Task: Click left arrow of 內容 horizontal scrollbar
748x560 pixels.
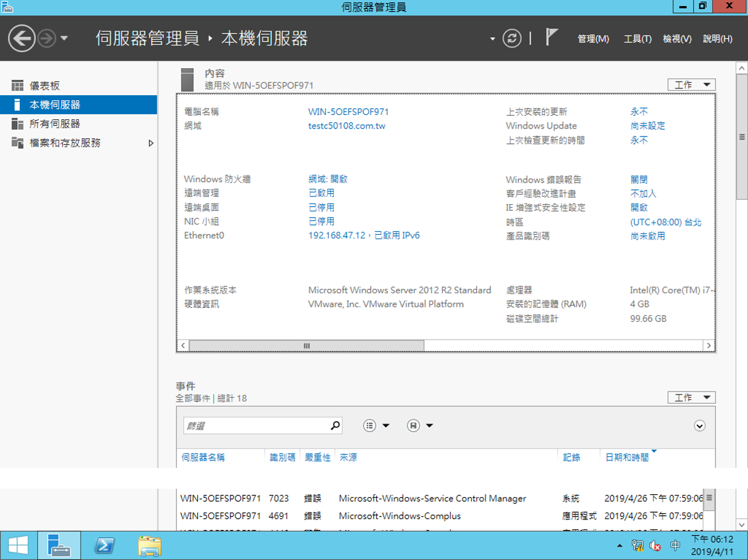Action: [183, 345]
